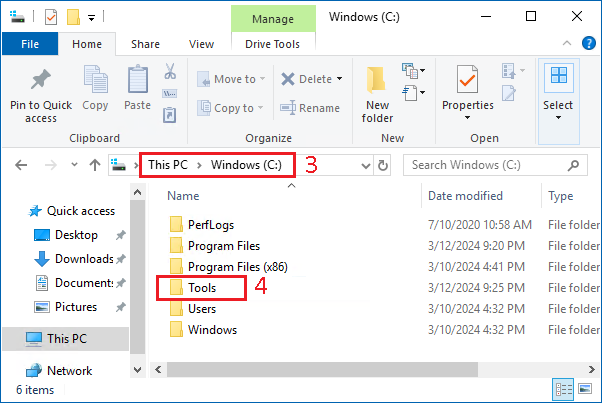Switch to the Share ribbon tab
Image resolution: width=602 pixels, height=403 pixels.
[145, 44]
